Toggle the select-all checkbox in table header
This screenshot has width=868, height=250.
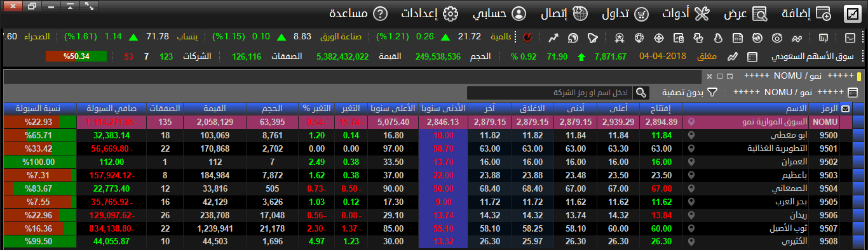845,109
